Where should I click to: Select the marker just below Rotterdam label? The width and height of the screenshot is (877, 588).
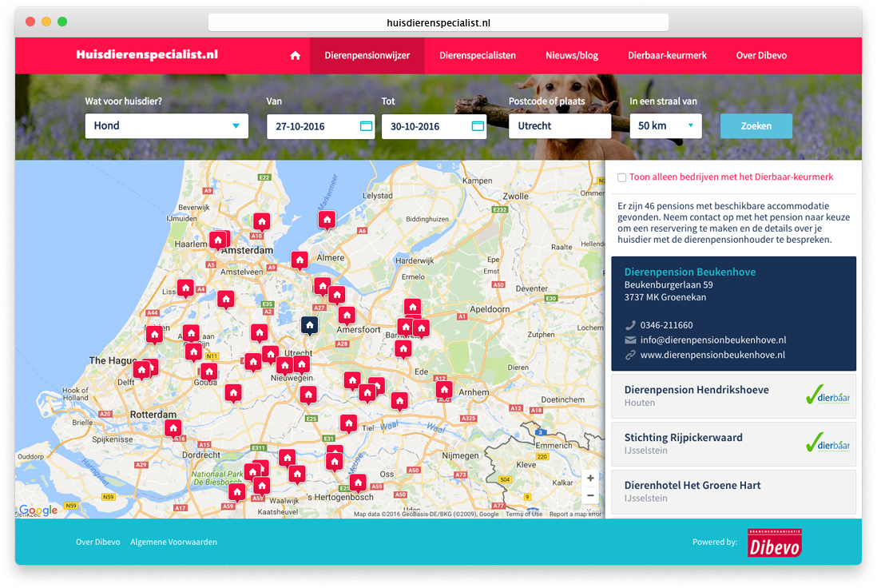pyautogui.click(x=173, y=428)
